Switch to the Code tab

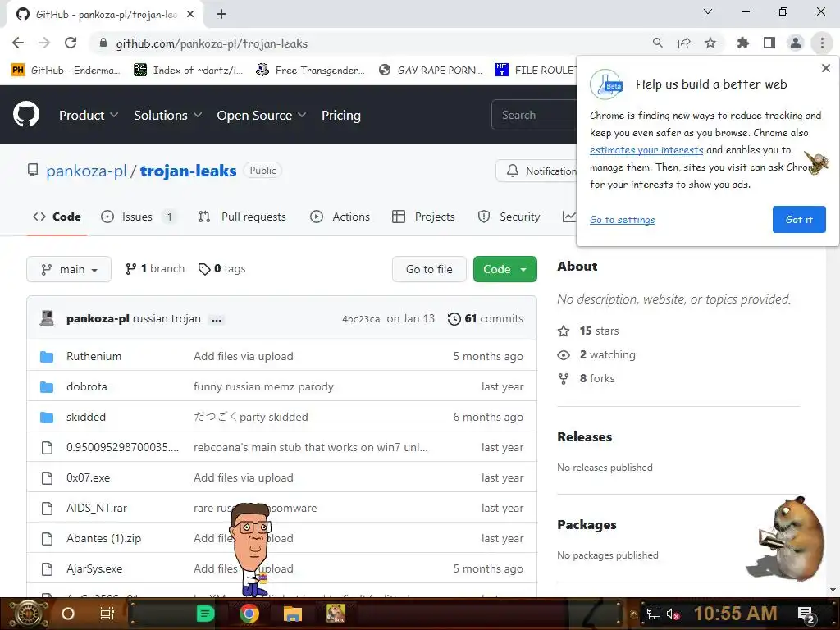click(x=57, y=217)
